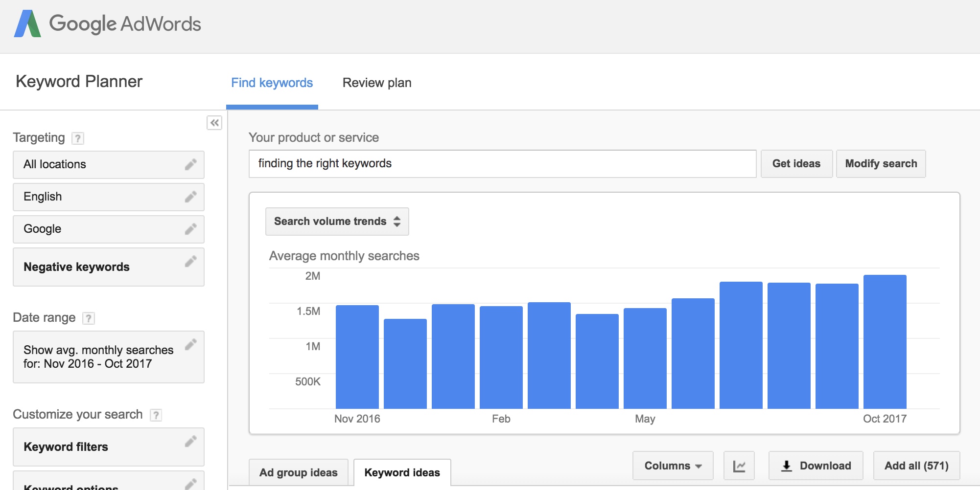
Task: Open the Nov 2016 - Oct 2017 date range
Action: (109, 357)
